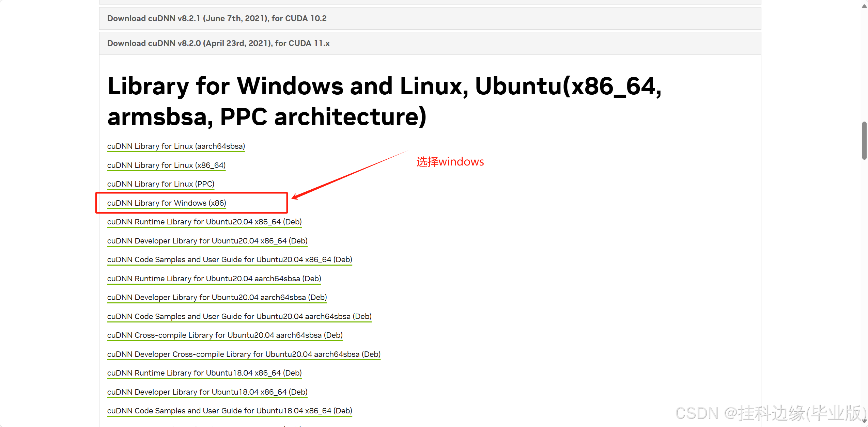
Task: Open cuDNN Cross-compile Library Ubuntu20.04 aarch64sbsa
Action: 225,335
